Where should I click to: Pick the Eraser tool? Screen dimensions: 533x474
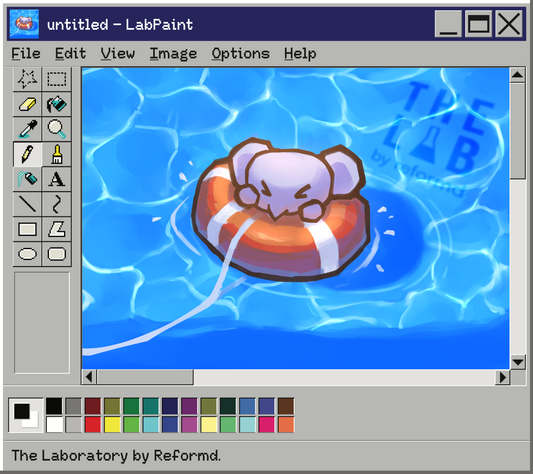point(27,104)
